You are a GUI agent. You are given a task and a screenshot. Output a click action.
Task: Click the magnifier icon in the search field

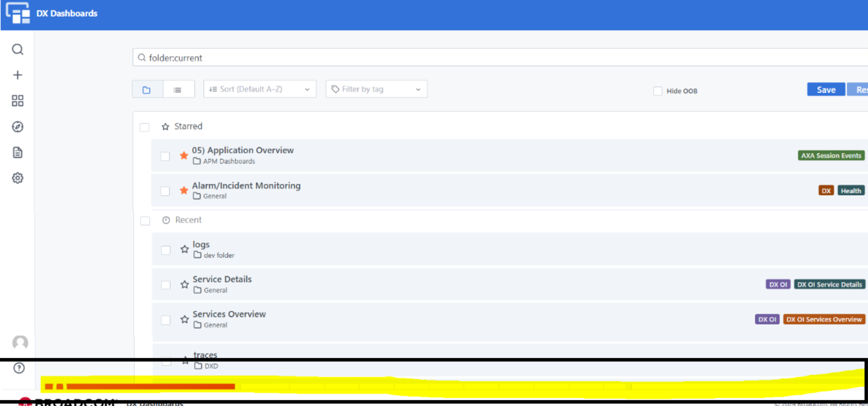pyautogui.click(x=142, y=58)
